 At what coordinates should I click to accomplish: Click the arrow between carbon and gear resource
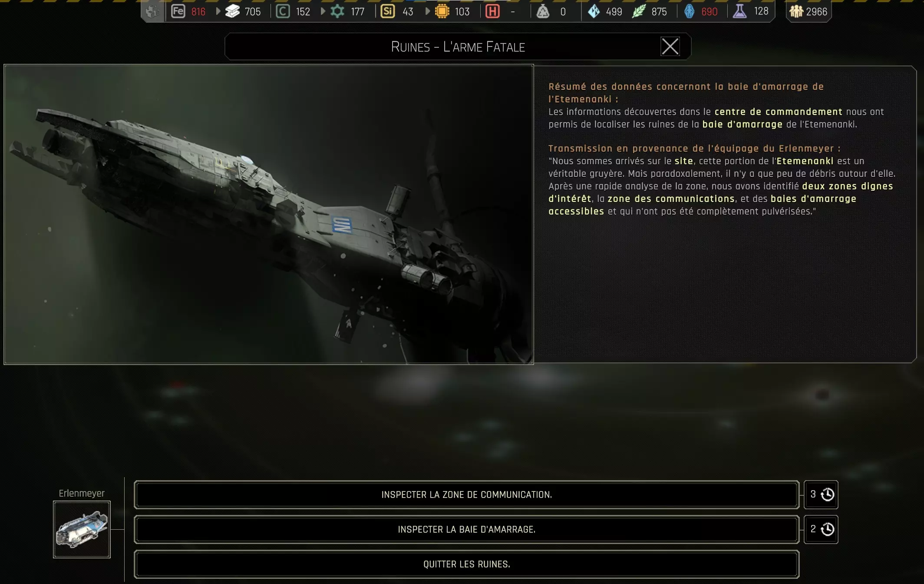pos(323,11)
